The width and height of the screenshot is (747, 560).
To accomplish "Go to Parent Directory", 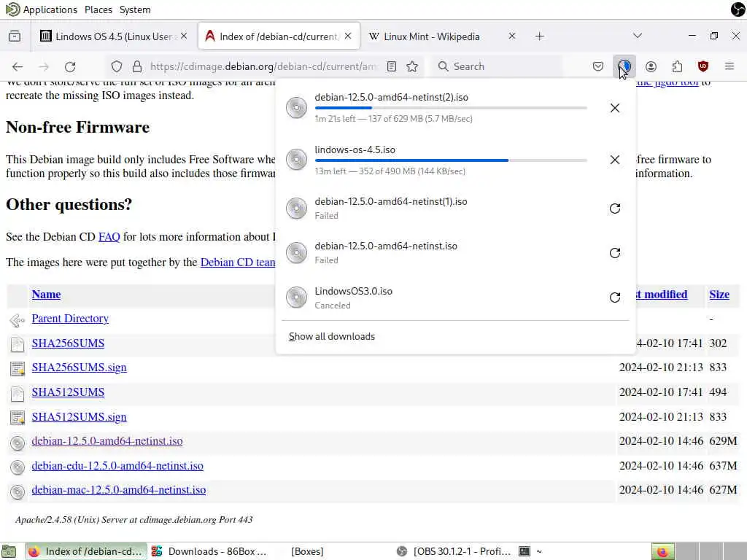I will [70, 319].
